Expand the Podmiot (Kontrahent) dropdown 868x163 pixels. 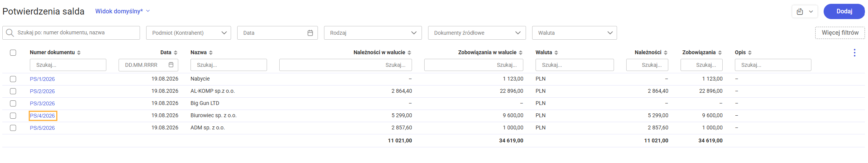189,33
